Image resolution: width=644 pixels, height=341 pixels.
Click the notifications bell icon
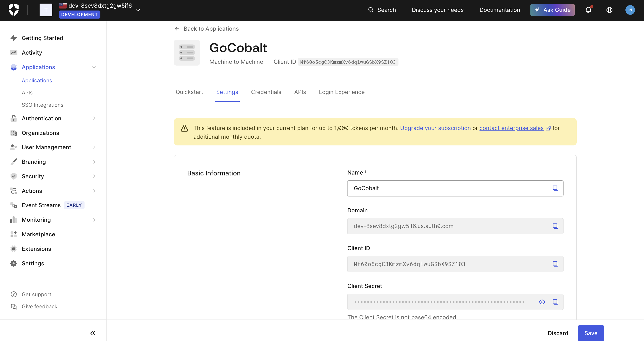[x=588, y=10]
